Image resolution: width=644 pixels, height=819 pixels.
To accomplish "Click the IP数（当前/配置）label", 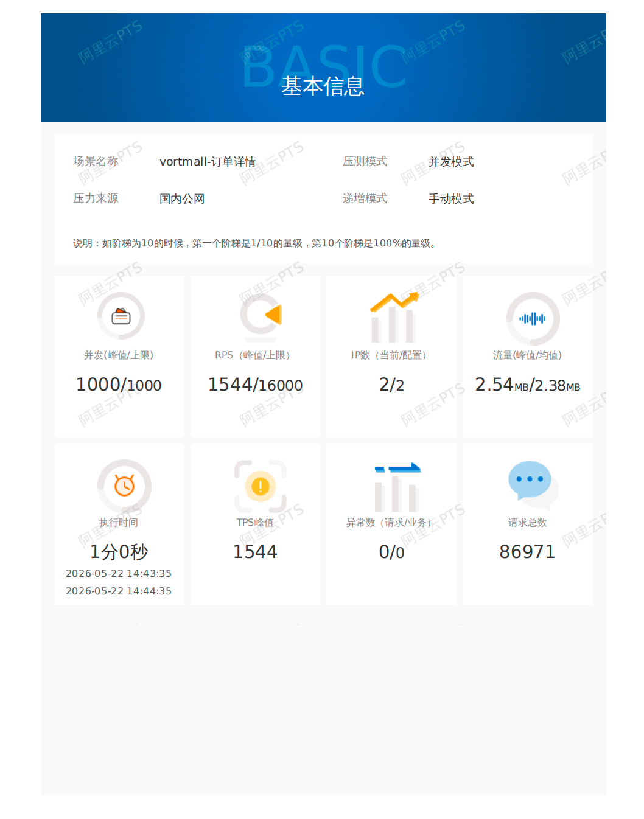I will coord(391,355).
